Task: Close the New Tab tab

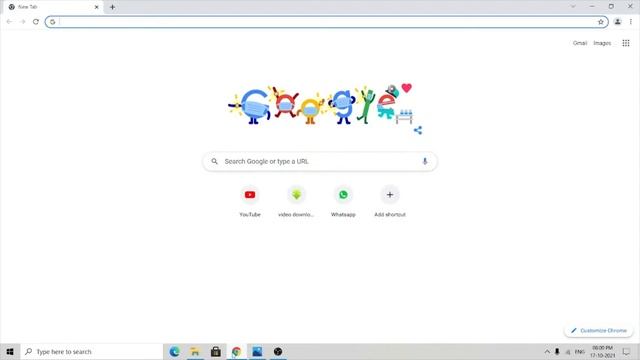Action: coord(97,7)
